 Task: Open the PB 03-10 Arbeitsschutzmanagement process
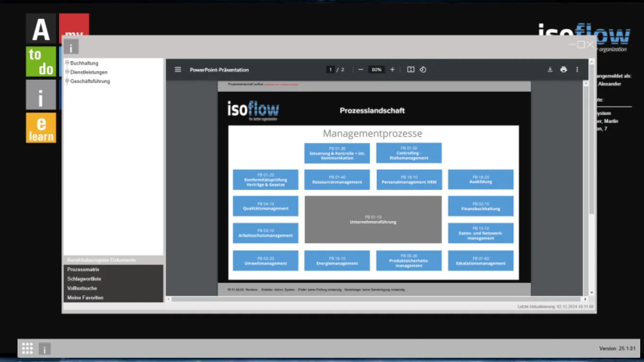[266, 233]
